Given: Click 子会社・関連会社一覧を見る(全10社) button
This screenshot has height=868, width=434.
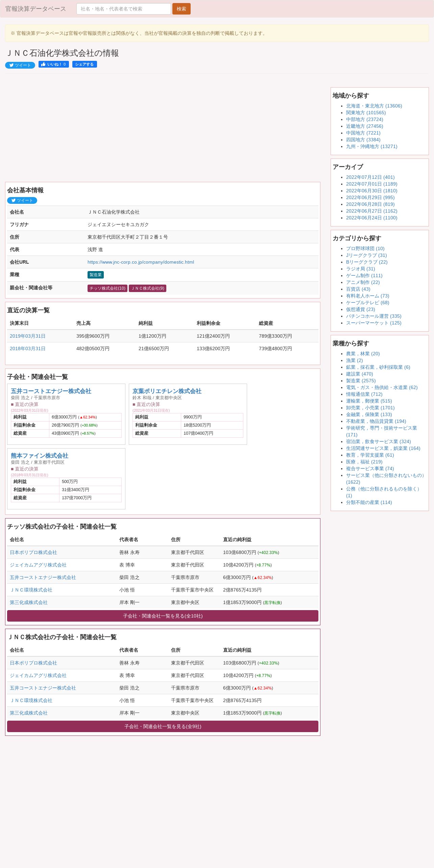Looking at the screenshot, I should click(163, 616).
